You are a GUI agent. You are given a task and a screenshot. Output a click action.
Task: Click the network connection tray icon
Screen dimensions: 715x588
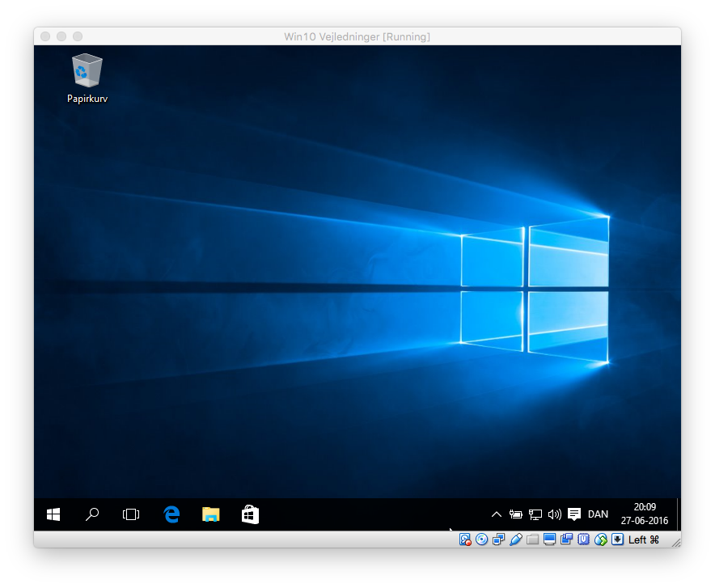(x=535, y=514)
